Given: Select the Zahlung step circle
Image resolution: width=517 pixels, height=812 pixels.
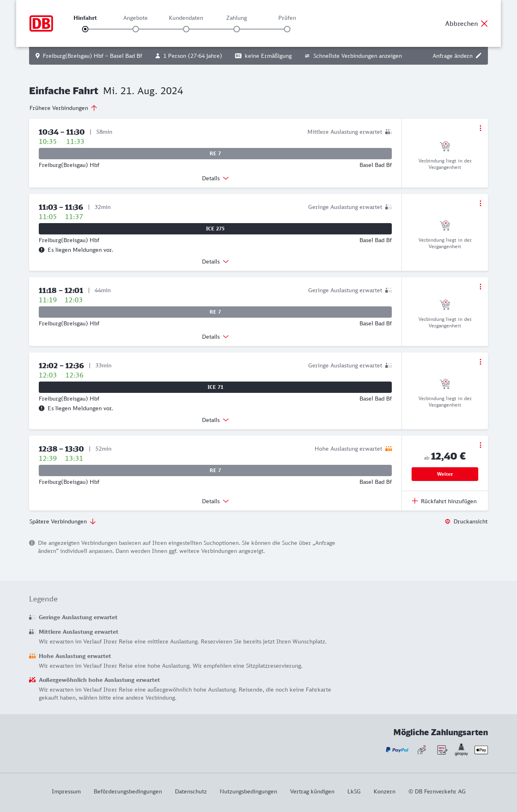Looking at the screenshot, I should coord(237,29).
